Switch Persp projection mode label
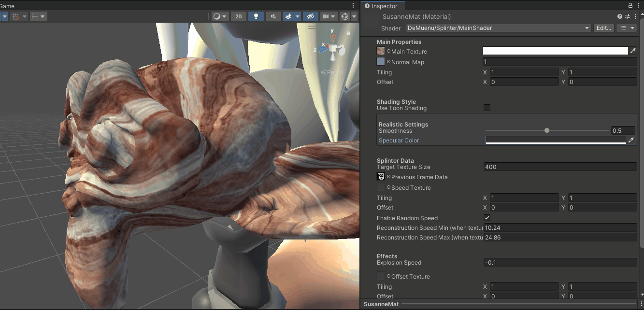The image size is (644, 310). pyautogui.click(x=331, y=72)
